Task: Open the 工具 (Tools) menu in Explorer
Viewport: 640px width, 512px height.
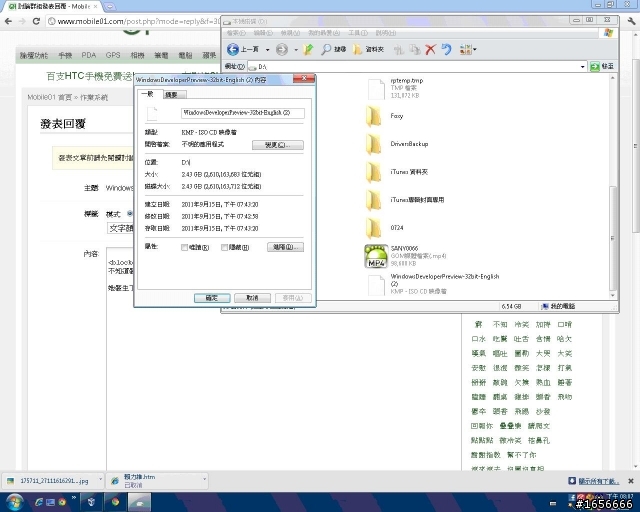Action: tap(358, 33)
